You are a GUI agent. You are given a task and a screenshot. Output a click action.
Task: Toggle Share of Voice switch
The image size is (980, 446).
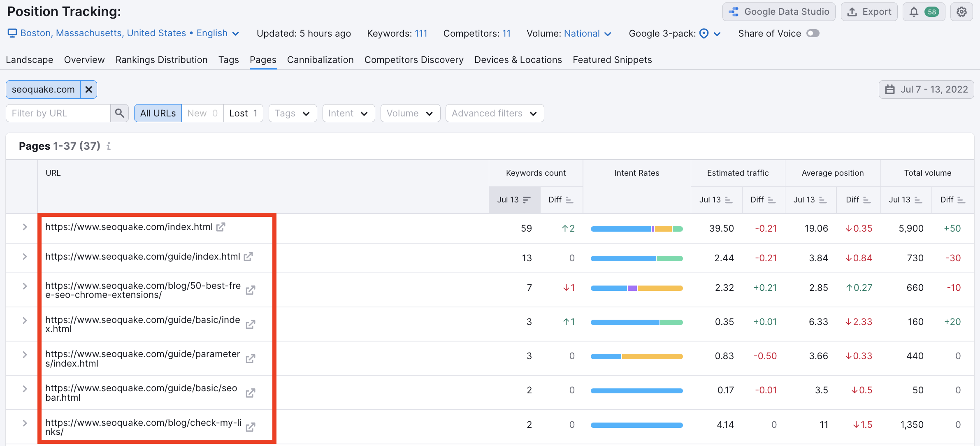813,33
